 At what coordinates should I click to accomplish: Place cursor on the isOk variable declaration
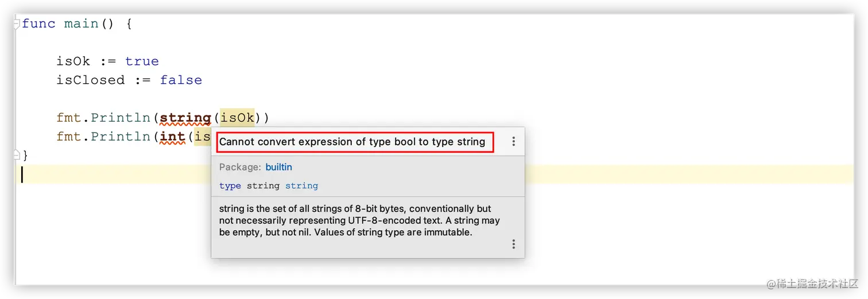73,61
